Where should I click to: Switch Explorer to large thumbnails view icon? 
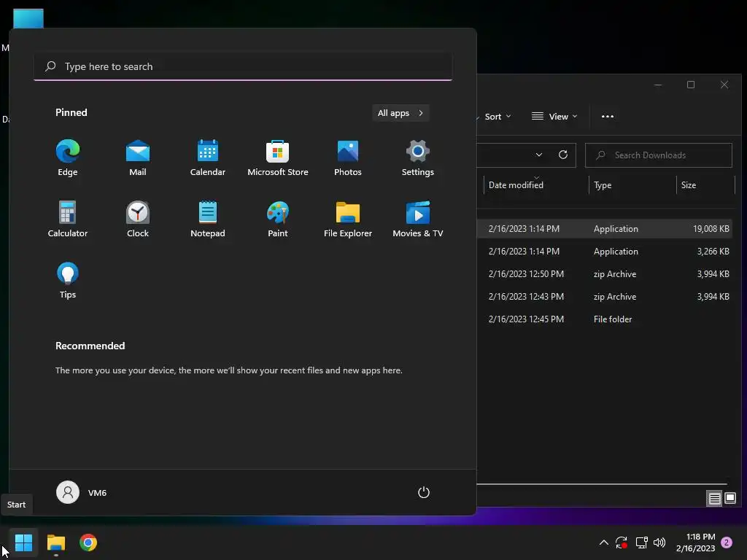click(x=729, y=499)
